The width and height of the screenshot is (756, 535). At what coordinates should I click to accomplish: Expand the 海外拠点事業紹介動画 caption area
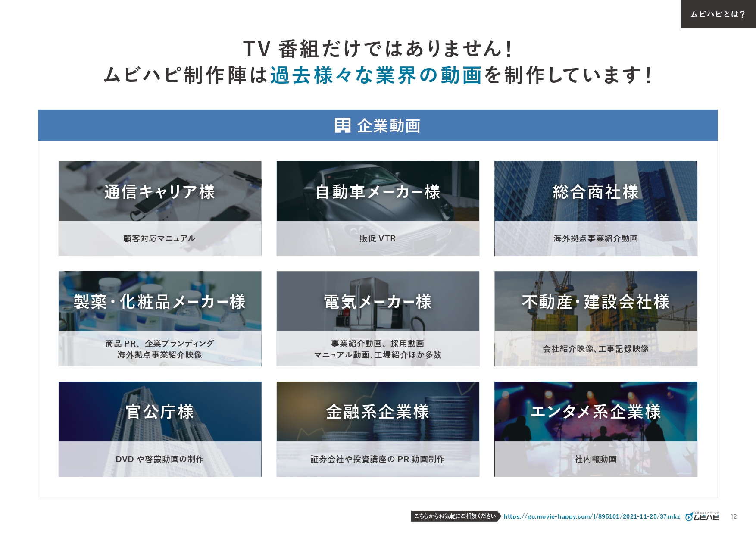tap(596, 238)
